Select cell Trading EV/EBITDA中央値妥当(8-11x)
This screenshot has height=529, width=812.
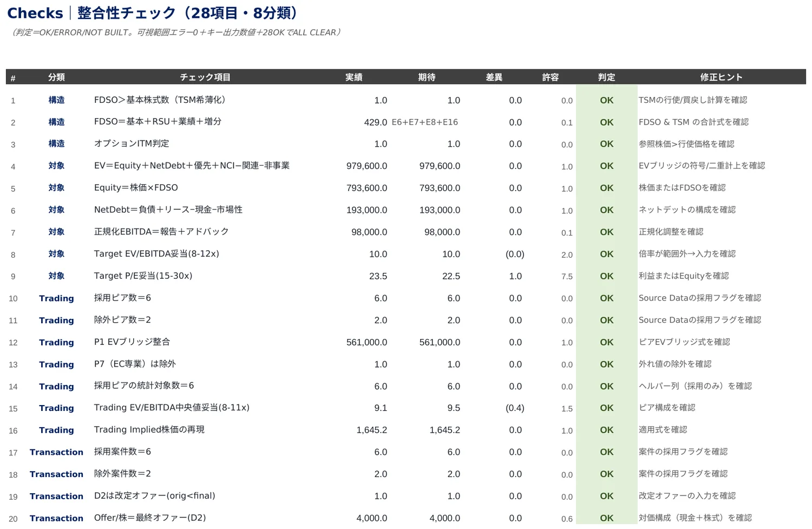click(x=172, y=408)
